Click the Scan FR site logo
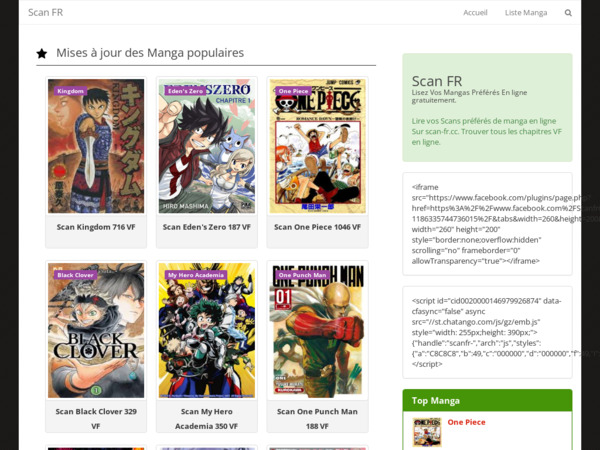The width and height of the screenshot is (600, 450). point(46,12)
